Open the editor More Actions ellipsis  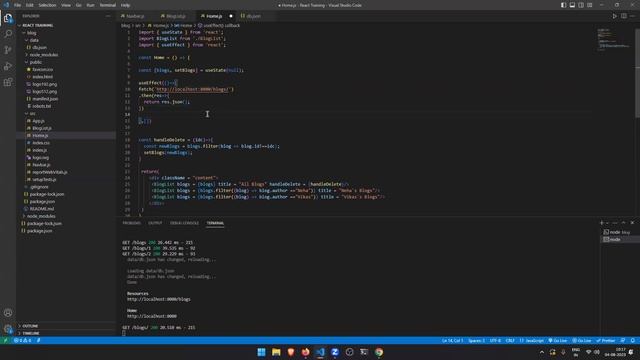632,16
